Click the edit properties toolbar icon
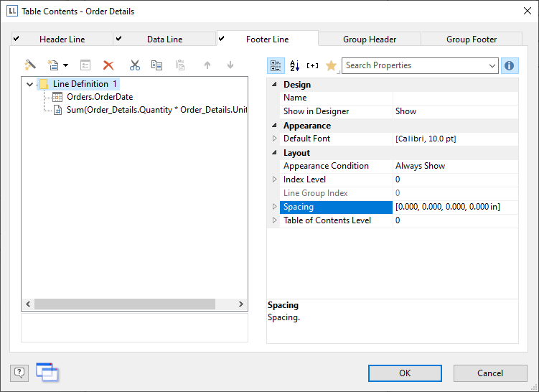 coord(85,65)
